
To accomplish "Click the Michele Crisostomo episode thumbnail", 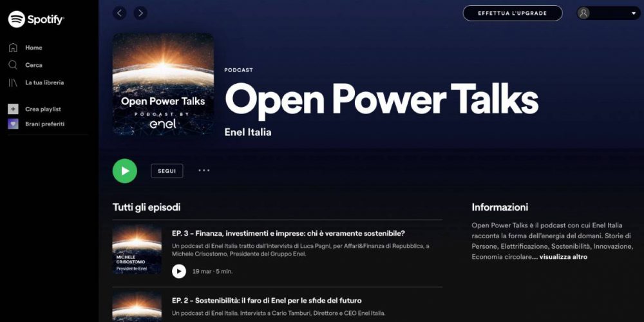I will (x=137, y=249).
